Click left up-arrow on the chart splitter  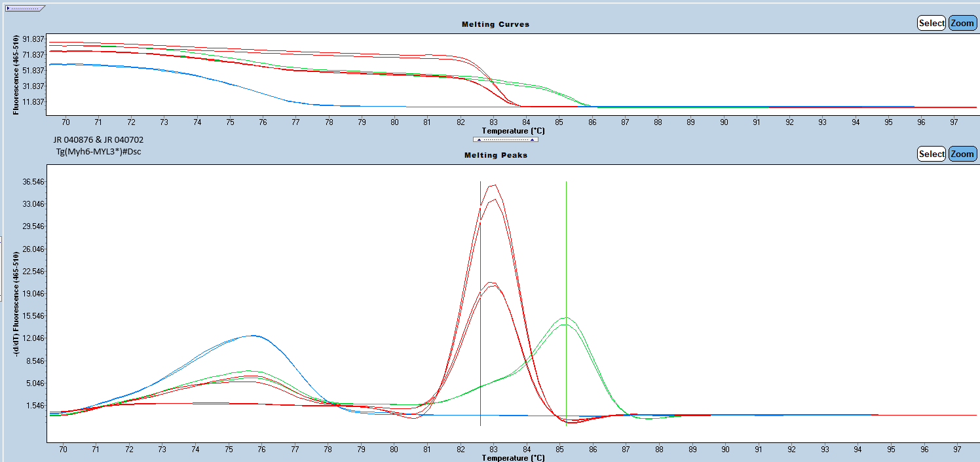point(479,139)
